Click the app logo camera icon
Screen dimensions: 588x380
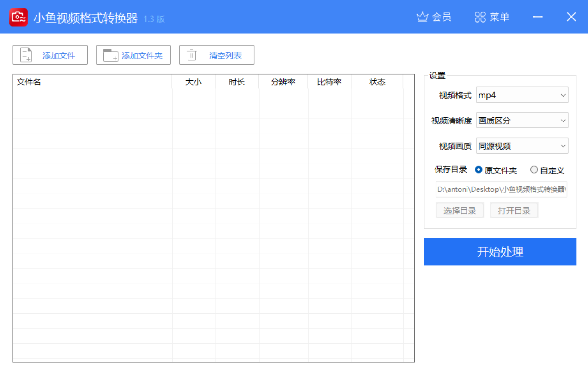tap(18, 17)
